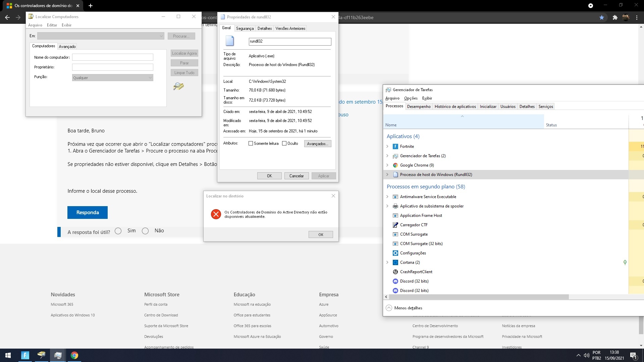Open the notification center icon
Image resolution: width=644 pixels, height=362 pixels.
click(633, 355)
